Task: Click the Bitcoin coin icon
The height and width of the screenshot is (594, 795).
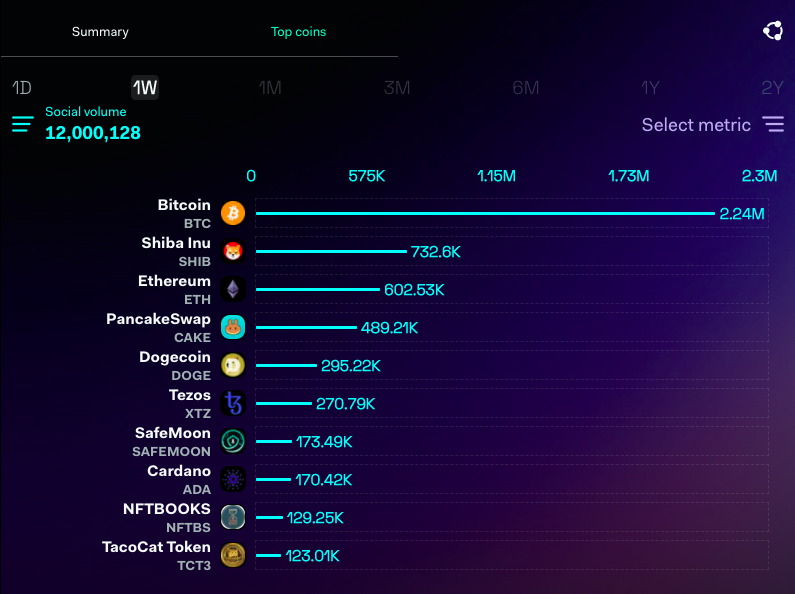Action: click(x=233, y=214)
